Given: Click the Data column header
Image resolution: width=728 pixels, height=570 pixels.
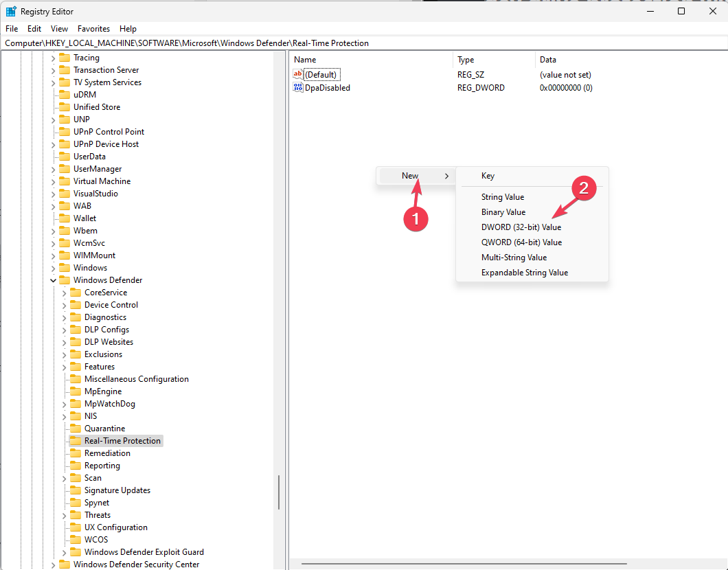Looking at the screenshot, I should pos(631,60).
